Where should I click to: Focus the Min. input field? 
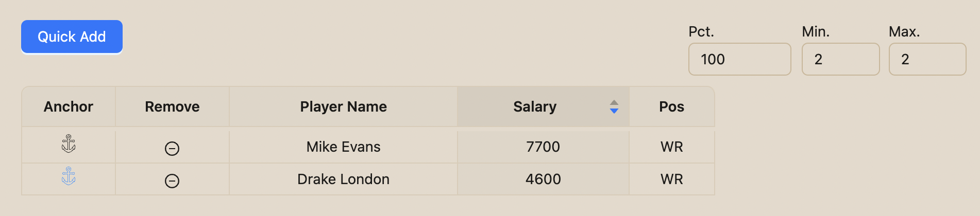[x=840, y=59]
